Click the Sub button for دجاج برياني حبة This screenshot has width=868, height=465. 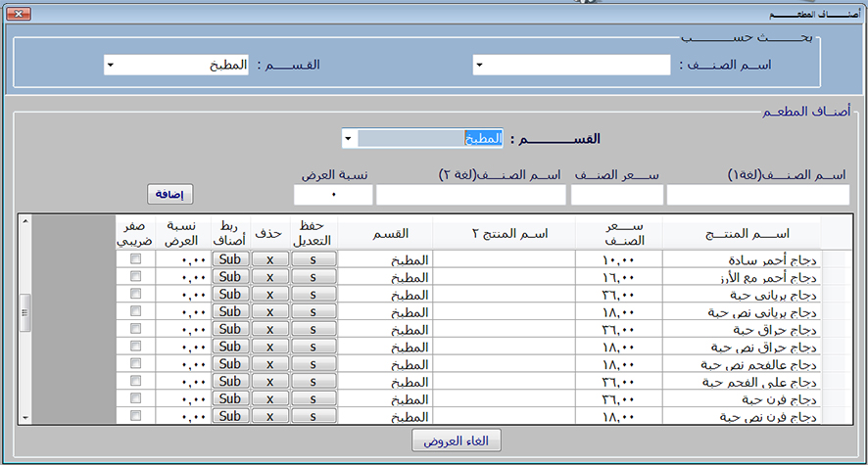(230, 295)
